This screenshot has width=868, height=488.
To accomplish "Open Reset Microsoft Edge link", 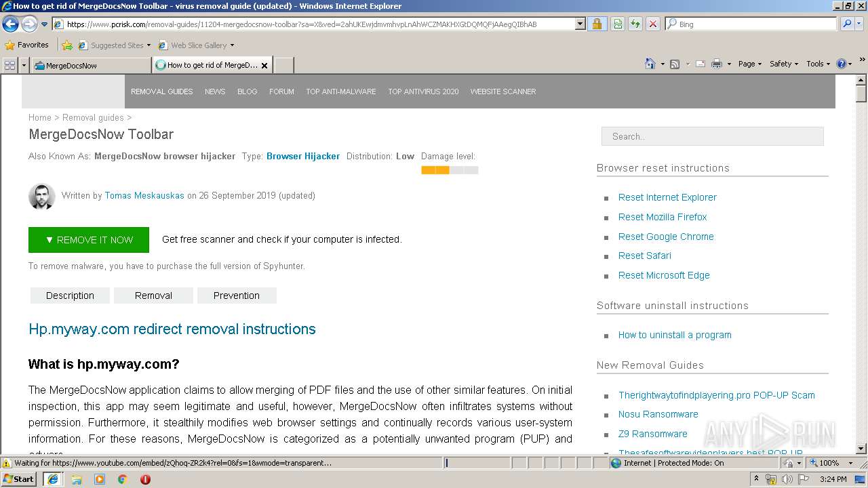I will click(x=664, y=275).
